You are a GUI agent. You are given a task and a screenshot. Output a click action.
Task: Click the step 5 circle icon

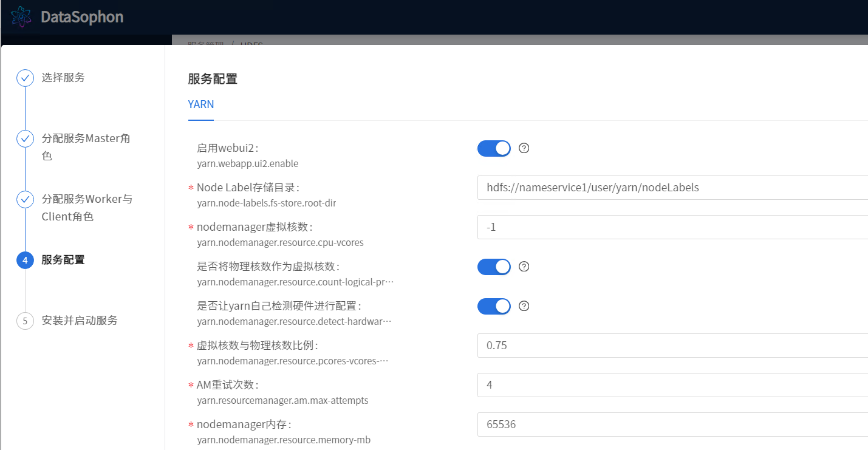[x=25, y=321]
